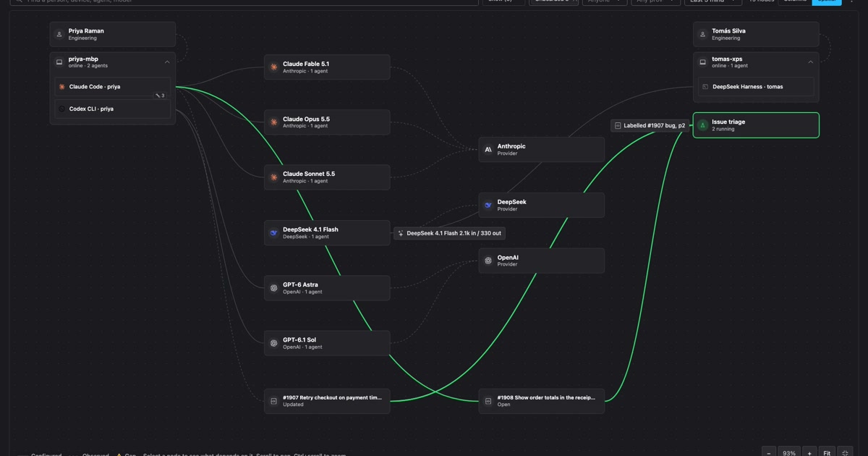This screenshot has height=456, width=868.
Task: Click the 'Updated' status under #1907
Action: pyautogui.click(x=293, y=405)
